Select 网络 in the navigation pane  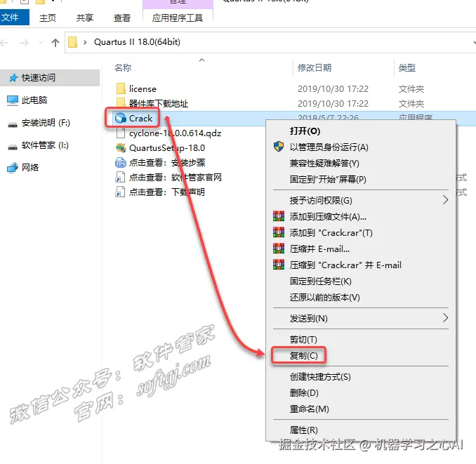(x=30, y=167)
